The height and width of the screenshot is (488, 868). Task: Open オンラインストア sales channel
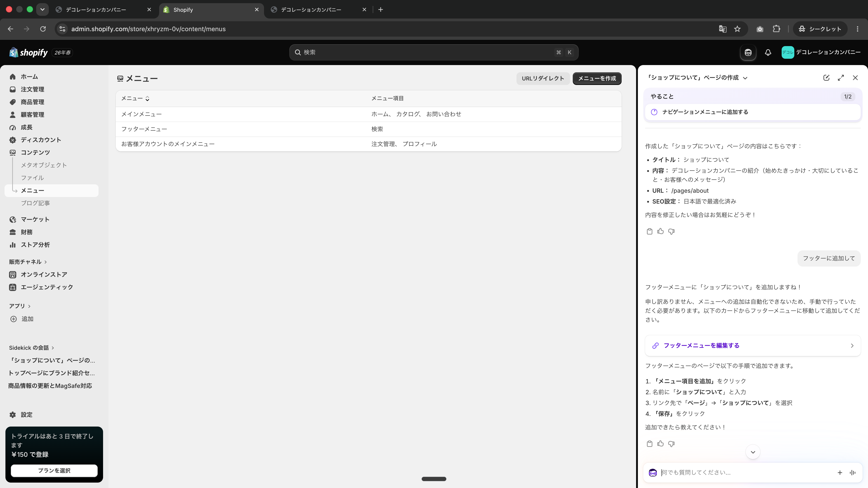(52, 274)
